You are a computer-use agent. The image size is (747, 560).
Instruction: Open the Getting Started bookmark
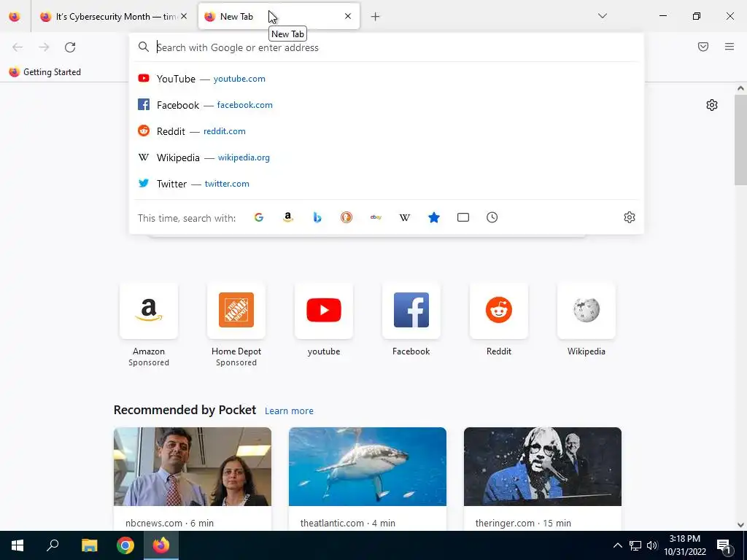pyautogui.click(x=45, y=72)
